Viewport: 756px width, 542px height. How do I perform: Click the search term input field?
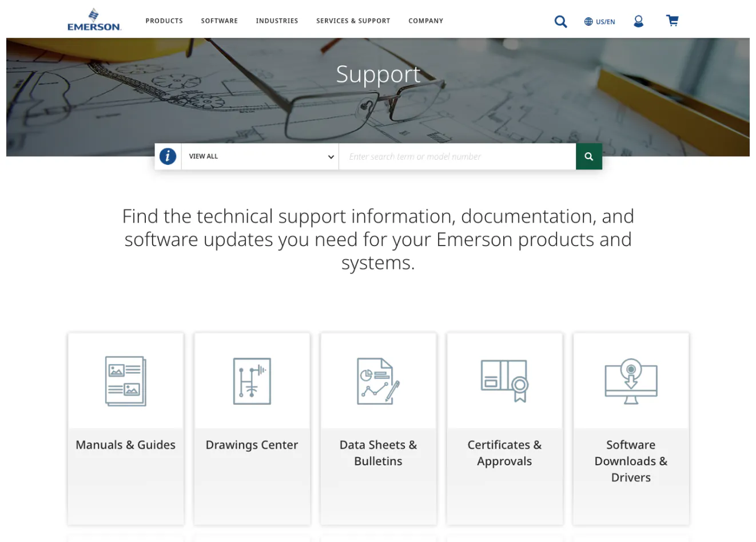(457, 156)
